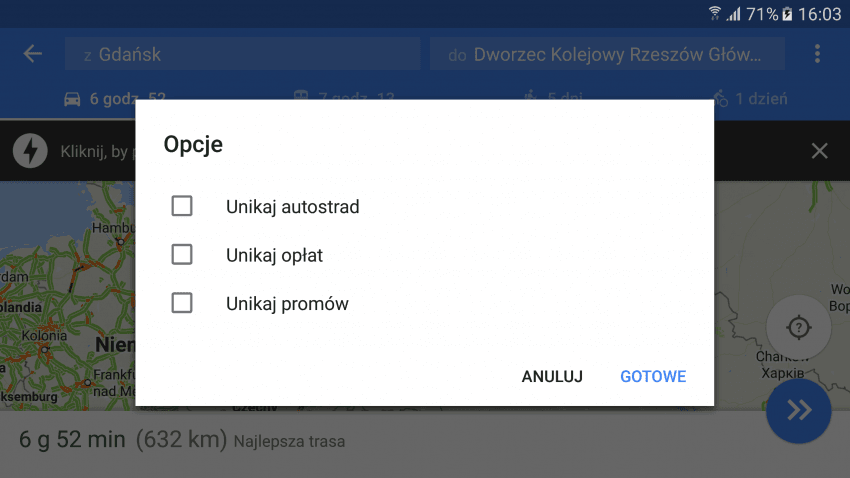Tap the back arrow icon
The image size is (850, 478).
(x=33, y=54)
